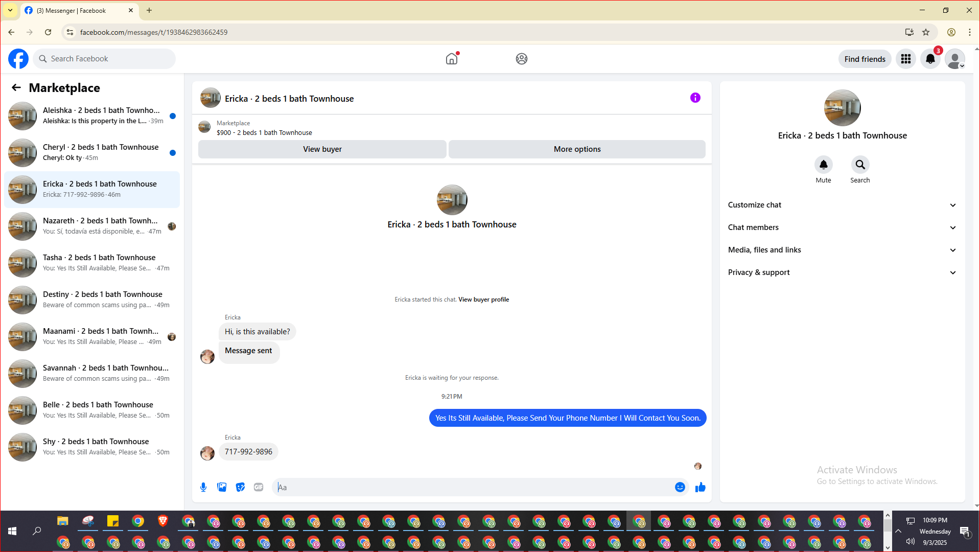980x552 pixels.
Task: Expand the Customize chat section
Action: [843, 205]
